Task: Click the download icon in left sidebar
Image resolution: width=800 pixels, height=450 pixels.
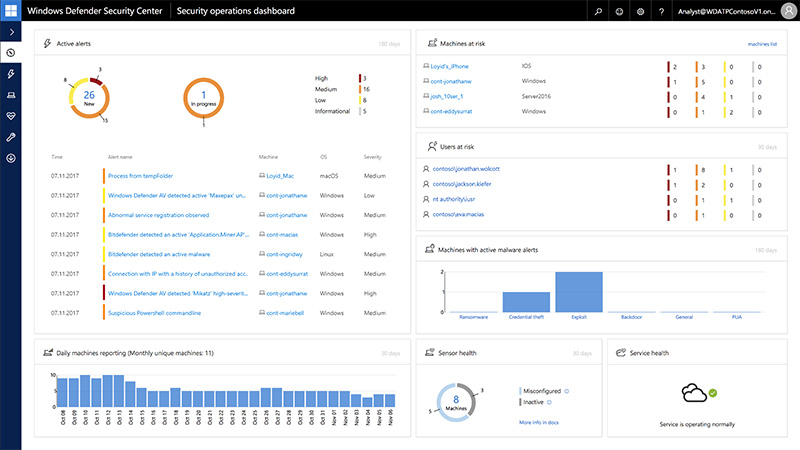Action: [x=10, y=157]
